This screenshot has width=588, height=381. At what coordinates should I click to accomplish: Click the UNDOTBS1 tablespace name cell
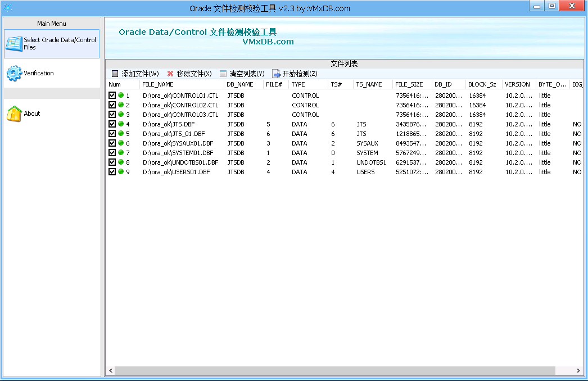pos(371,162)
